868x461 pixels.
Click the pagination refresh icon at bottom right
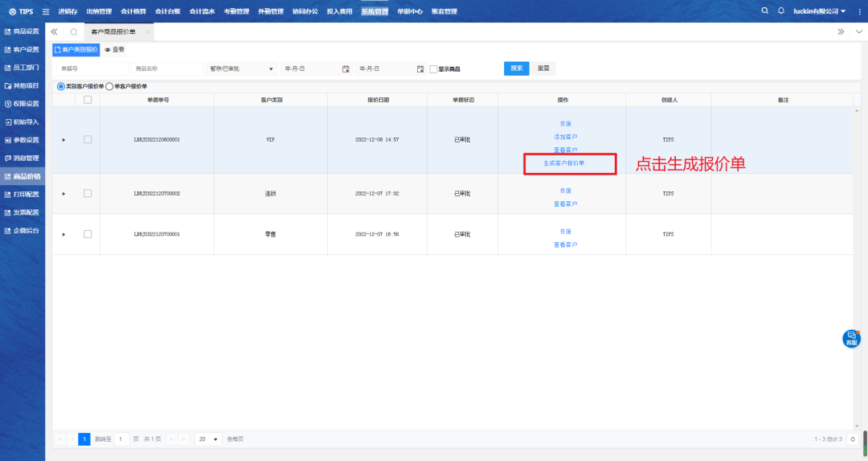[853, 439]
